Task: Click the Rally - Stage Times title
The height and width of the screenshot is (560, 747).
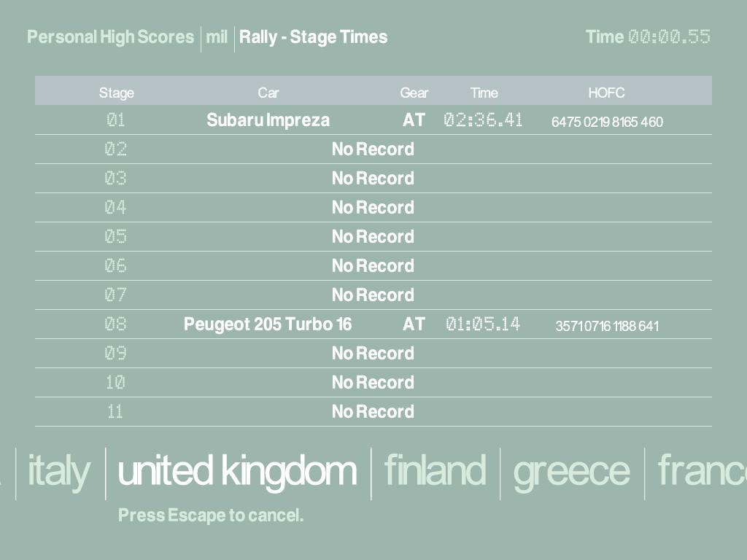Action: [313, 37]
